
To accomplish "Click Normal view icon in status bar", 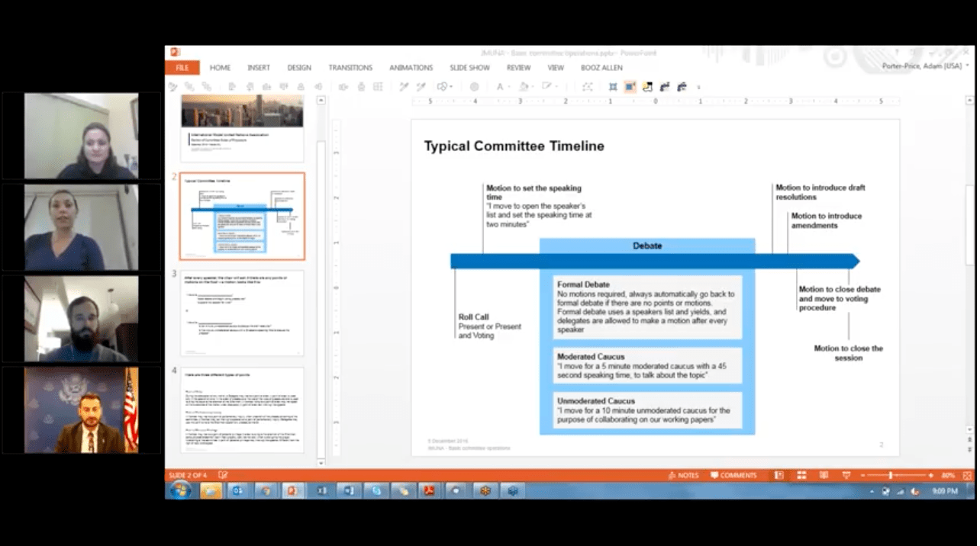I will 779,475.
